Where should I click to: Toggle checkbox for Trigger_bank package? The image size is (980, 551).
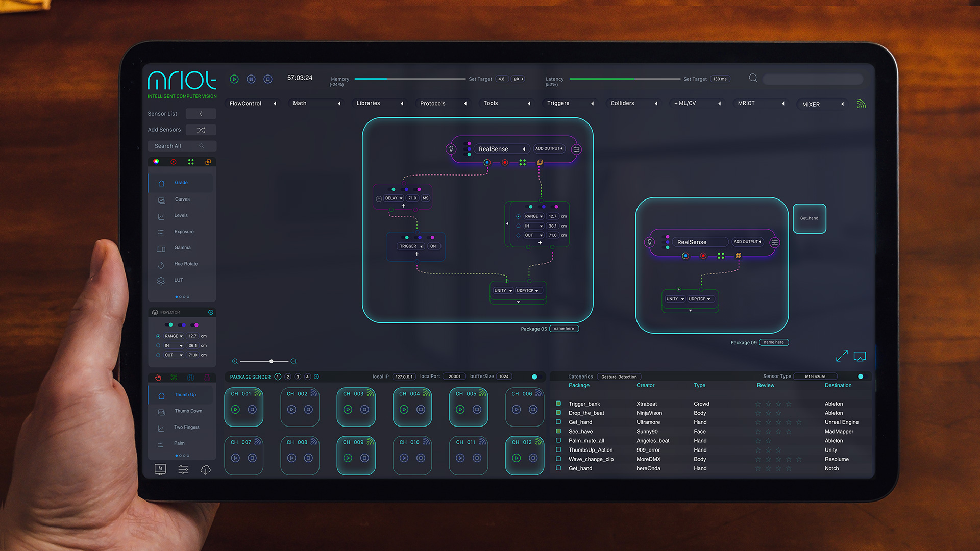558,404
